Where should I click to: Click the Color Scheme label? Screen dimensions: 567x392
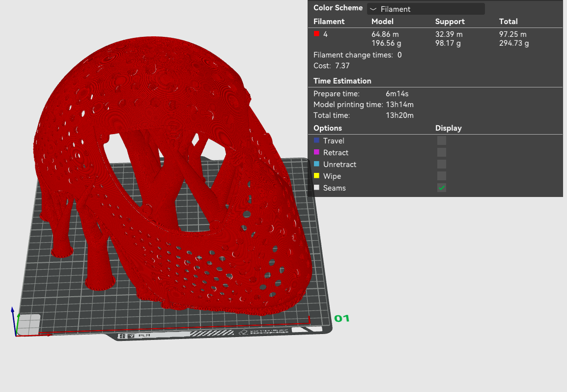tap(338, 7)
